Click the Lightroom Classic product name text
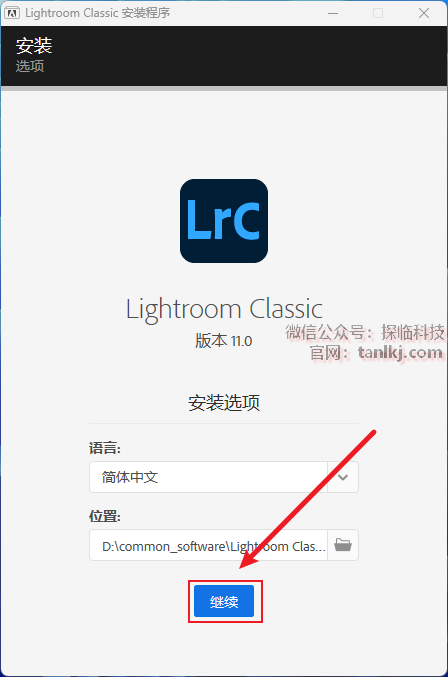This screenshot has width=448, height=677. (224, 310)
